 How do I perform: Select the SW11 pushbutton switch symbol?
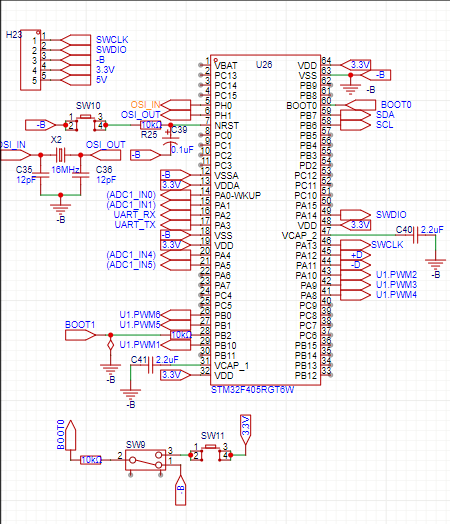pyautogui.click(x=210, y=453)
